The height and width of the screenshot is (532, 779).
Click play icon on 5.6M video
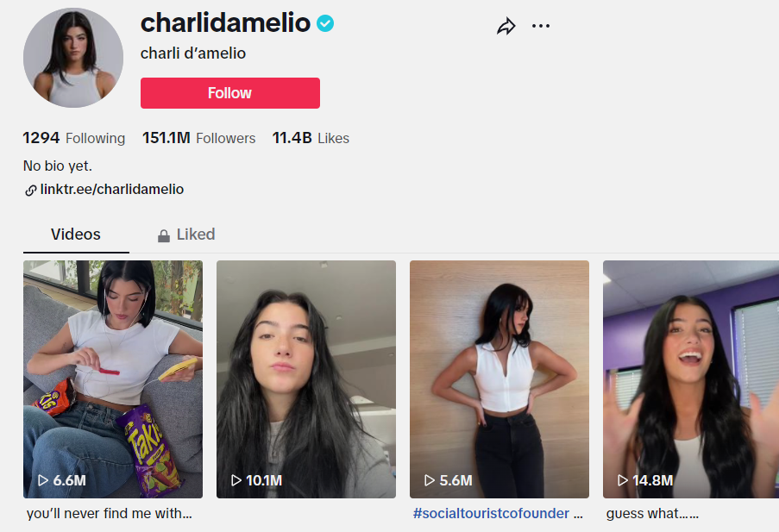point(430,480)
